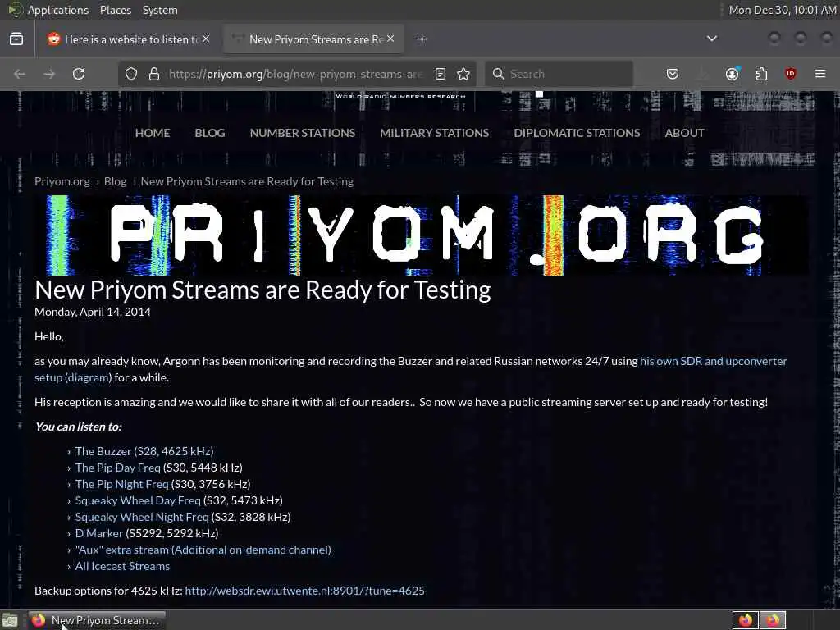Click the site security padlock icon
This screenshot has height=630, width=840.
(154, 74)
